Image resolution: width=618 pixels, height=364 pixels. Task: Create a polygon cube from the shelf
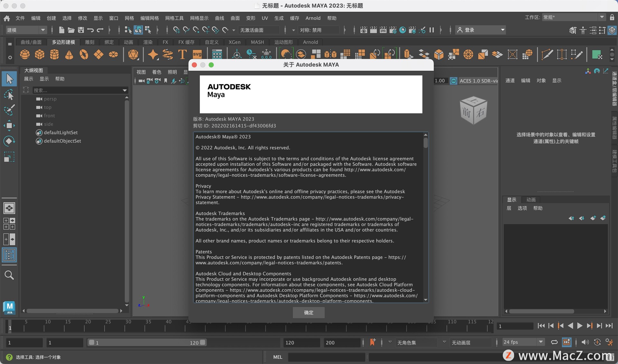[x=40, y=54]
